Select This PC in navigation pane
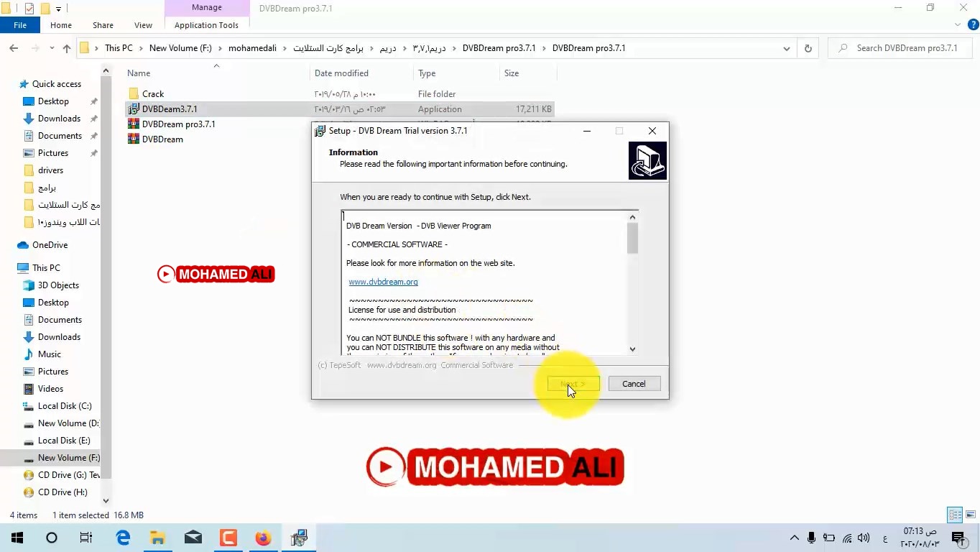The width and height of the screenshot is (980, 552). (46, 268)
